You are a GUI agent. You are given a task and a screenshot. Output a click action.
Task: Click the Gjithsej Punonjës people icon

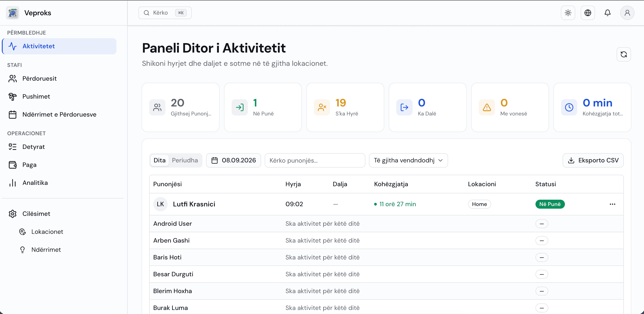click(157, 107)
